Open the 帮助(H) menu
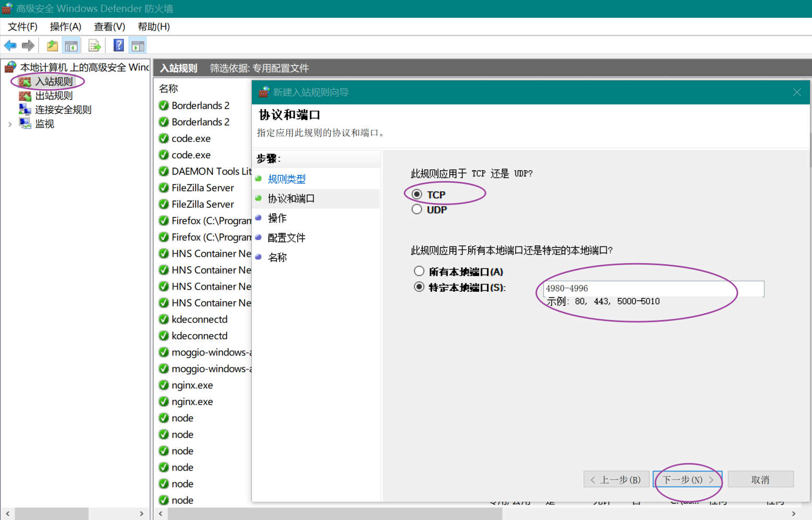Viewport: 812px width, 520px height. pos(154,27)
